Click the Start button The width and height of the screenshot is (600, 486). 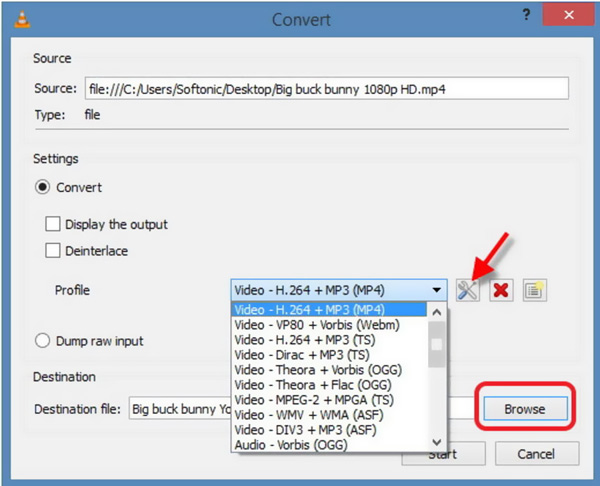click(x=443, y=454)
